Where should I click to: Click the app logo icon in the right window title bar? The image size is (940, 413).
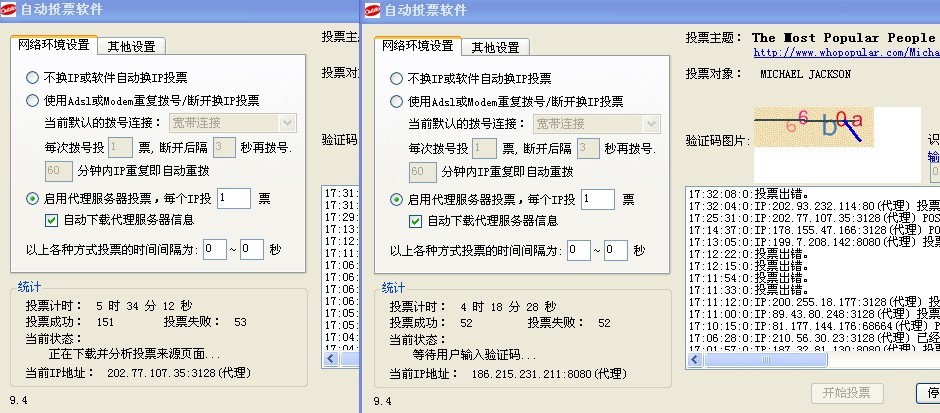(373, 10)
